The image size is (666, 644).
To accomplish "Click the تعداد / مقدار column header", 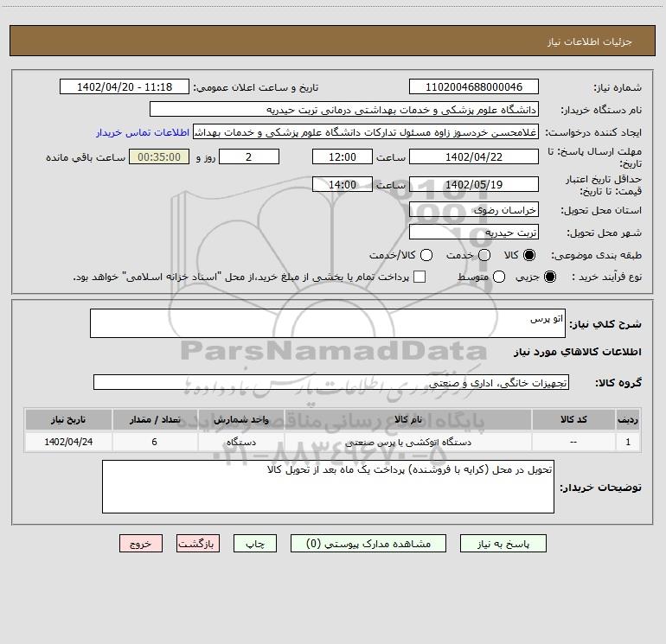I will [x=155, y=419].
